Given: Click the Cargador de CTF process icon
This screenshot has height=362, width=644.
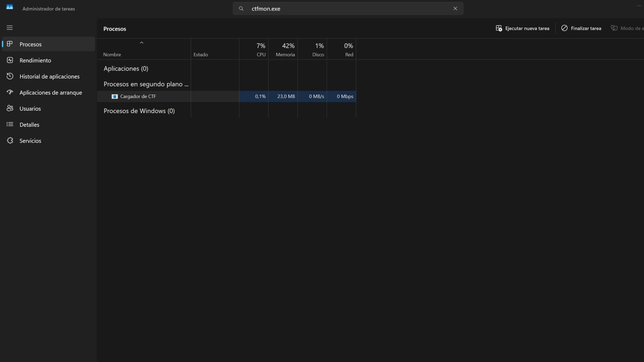Looking at the screenshot, I should 115,96.
